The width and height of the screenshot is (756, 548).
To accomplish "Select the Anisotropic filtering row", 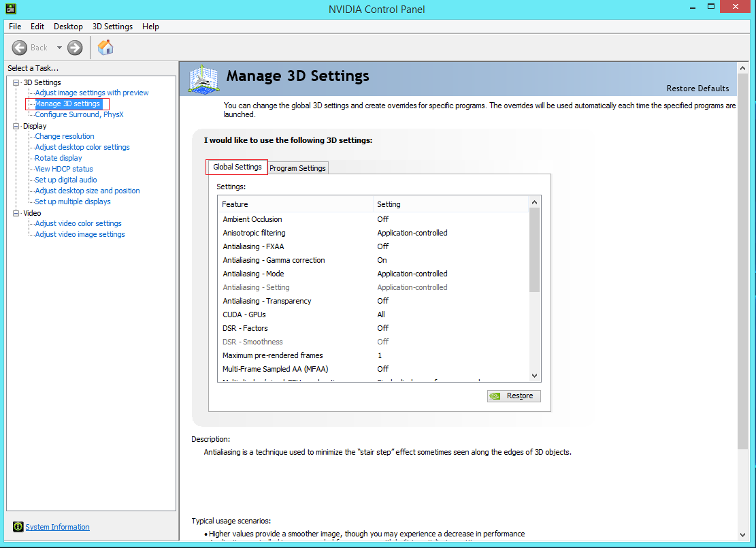I will pyautogui.click(x=374, y=233).
